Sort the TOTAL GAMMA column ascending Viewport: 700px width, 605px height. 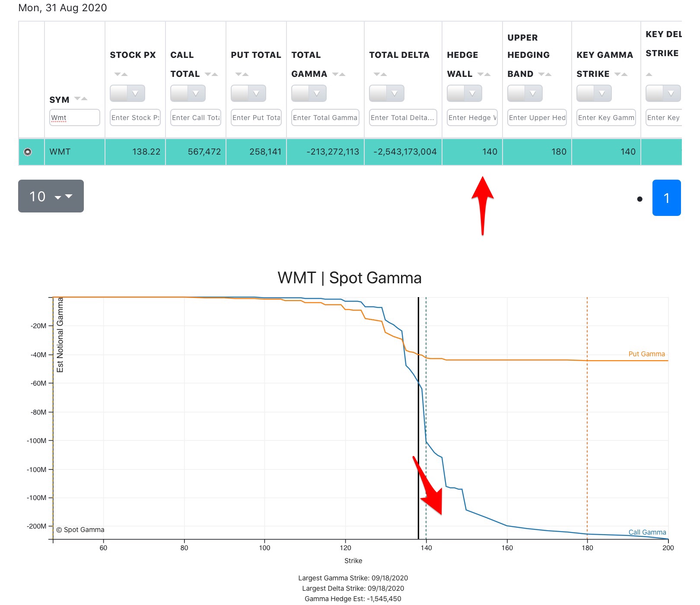(342, 74)
